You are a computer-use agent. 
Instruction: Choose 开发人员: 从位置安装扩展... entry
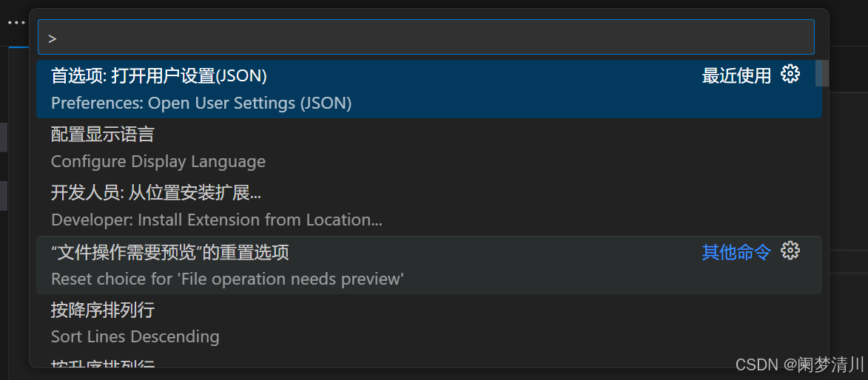(x=429, y=206)
